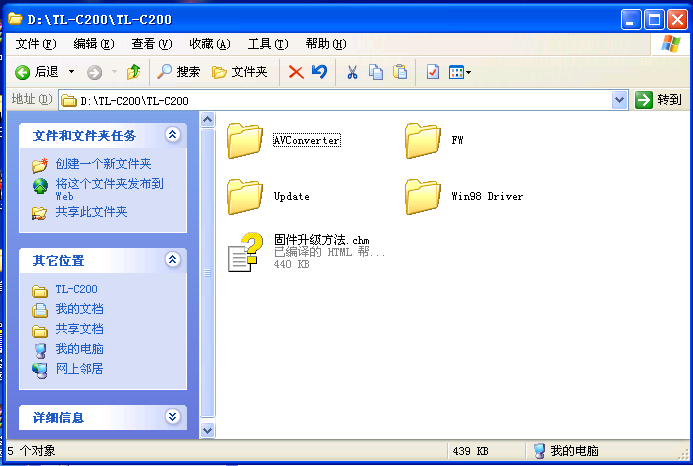Click the AVConverter folder name text
693x466 pixels.
click(x=307, y=141)
